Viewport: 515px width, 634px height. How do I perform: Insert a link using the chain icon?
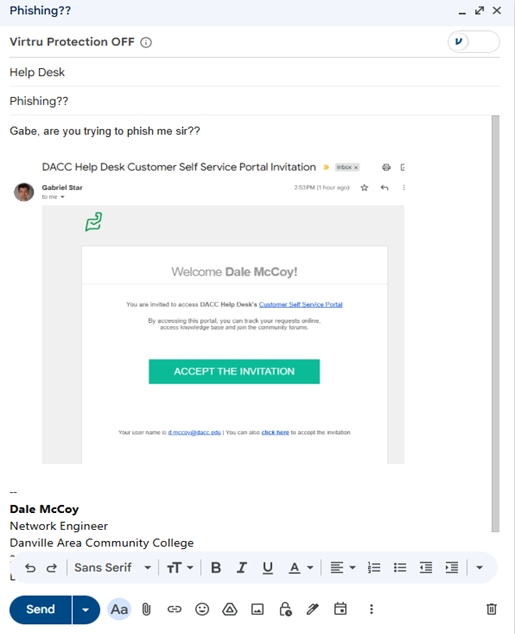(x=174, y=609)
